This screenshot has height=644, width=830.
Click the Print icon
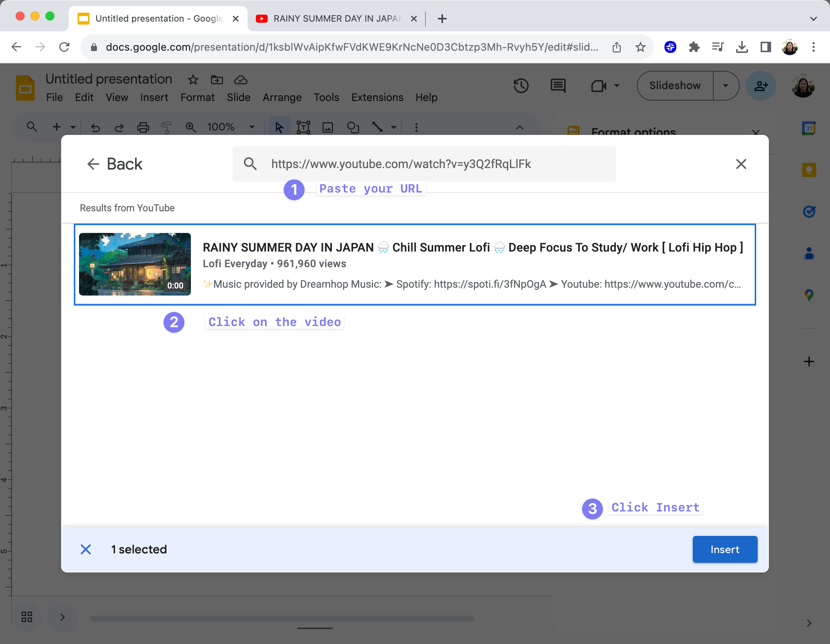click(143, 127)
